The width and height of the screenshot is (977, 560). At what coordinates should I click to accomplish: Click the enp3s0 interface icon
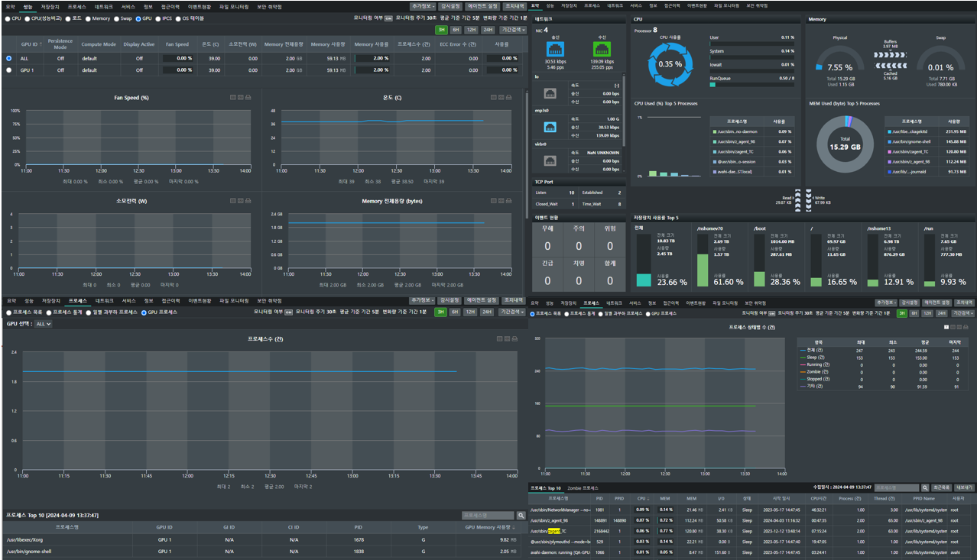(x=549, y=127)
